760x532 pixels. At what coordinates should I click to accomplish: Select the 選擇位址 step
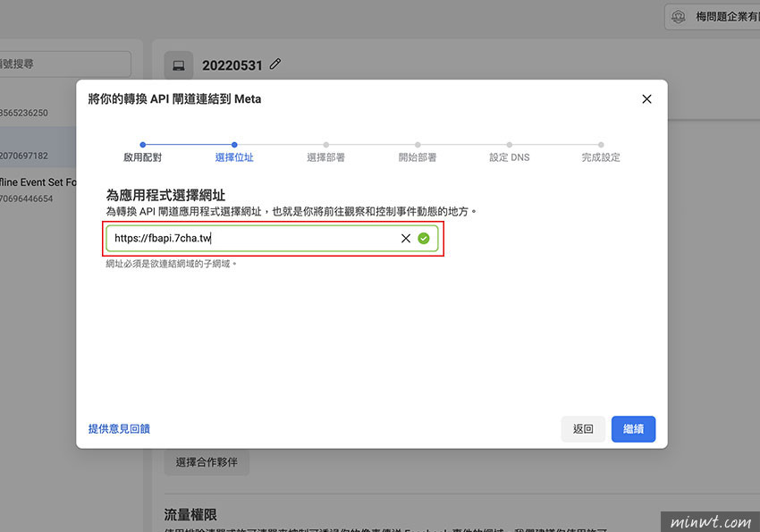tap(234, 157)
